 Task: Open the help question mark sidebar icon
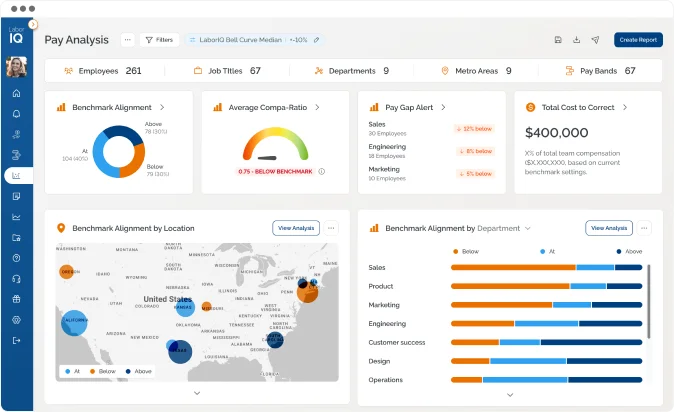click(16, 258)
